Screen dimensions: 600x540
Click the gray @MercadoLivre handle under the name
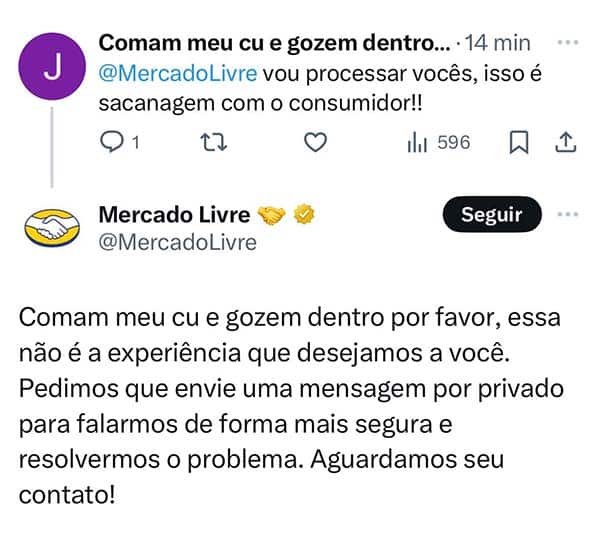[177, 243]
